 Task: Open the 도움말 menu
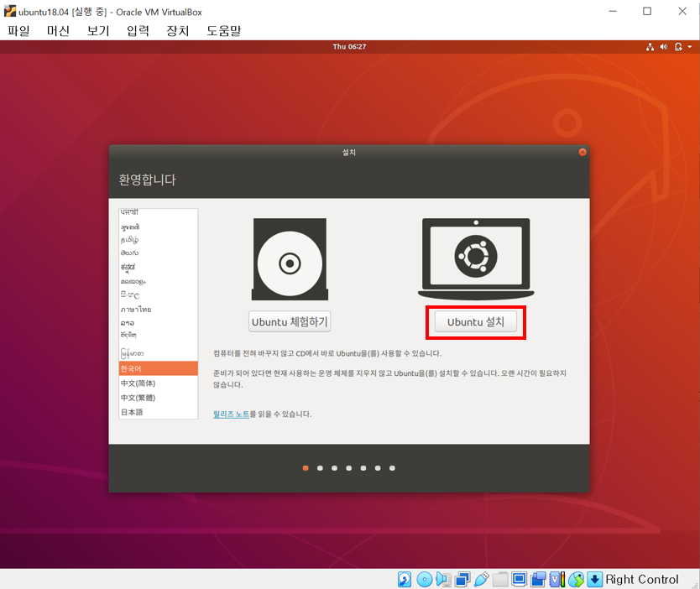[x=223, y=31]
